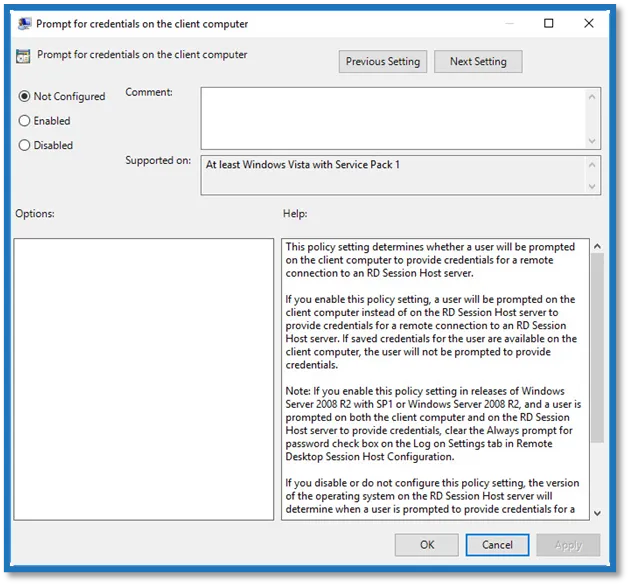Click the policy setting icon beside the heading

click(x=23, y=56)
